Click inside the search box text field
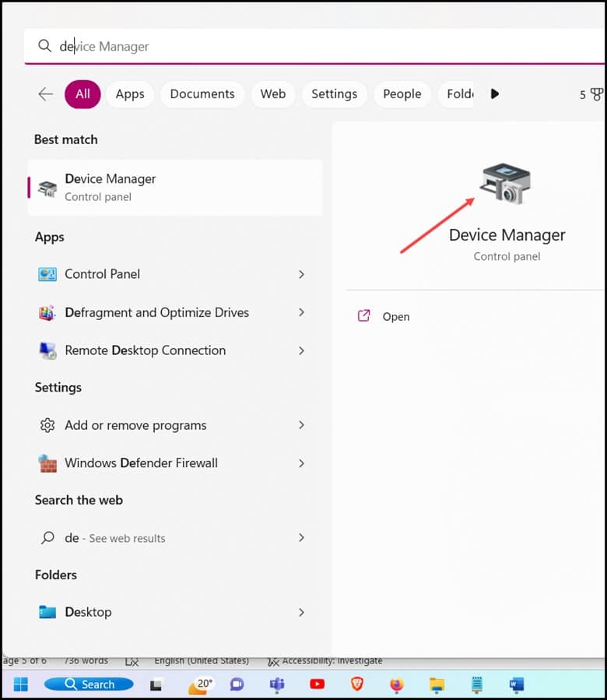The height and width of the screenshot is (700, 607). click(314, 46)
